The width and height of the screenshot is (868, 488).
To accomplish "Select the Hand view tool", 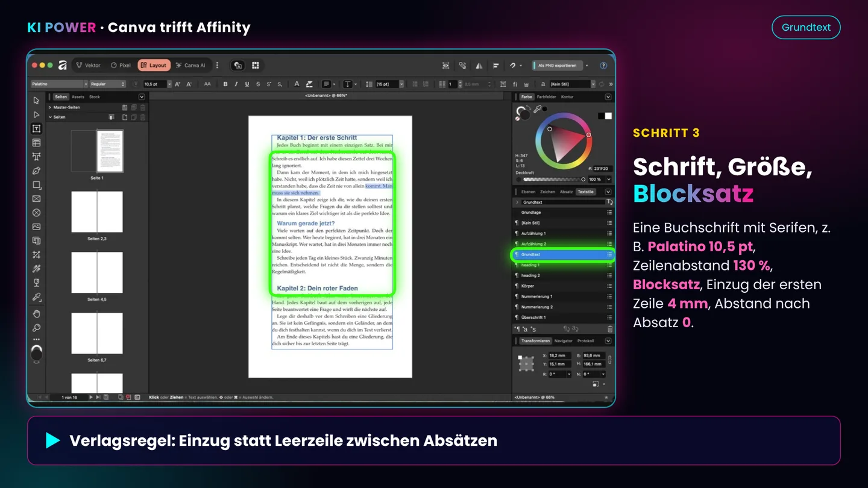I will point(36,313).
